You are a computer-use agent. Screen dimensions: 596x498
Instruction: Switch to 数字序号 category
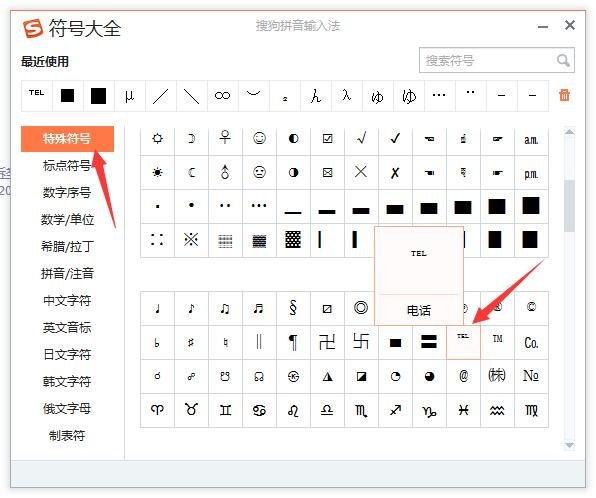[67, 193]
